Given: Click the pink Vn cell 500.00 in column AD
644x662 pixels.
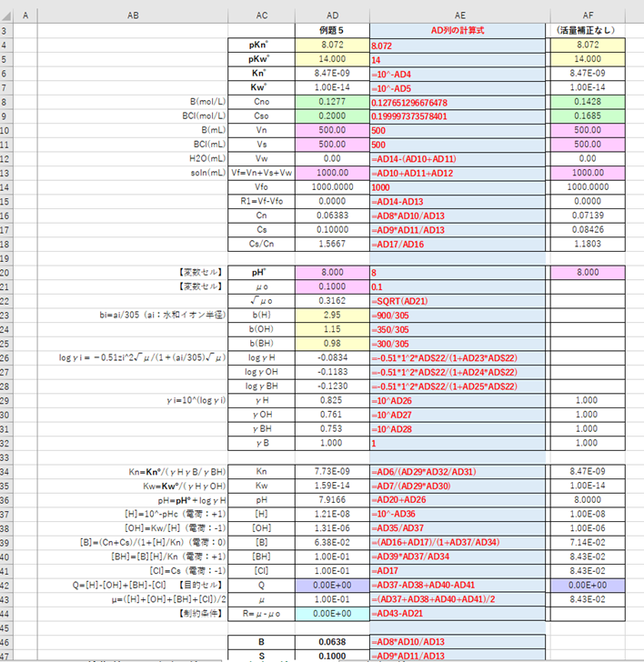Looking at the screenshot, I should tap(332, 130).
